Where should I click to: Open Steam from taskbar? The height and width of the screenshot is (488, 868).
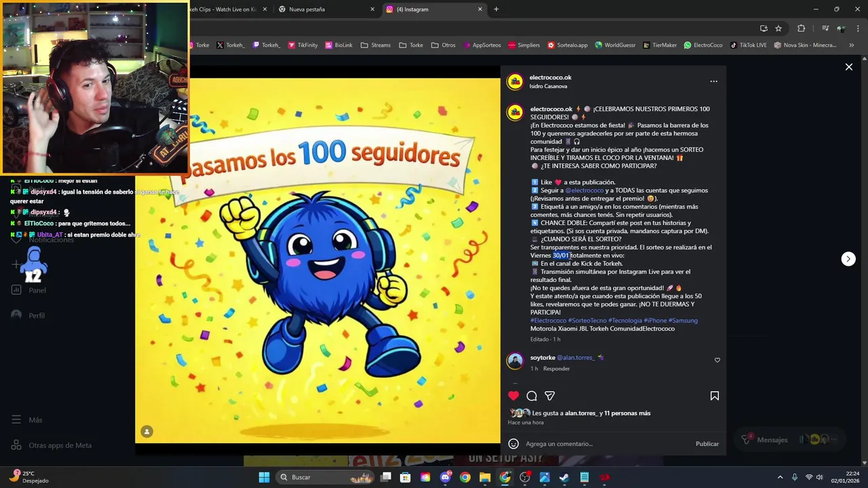564,477
